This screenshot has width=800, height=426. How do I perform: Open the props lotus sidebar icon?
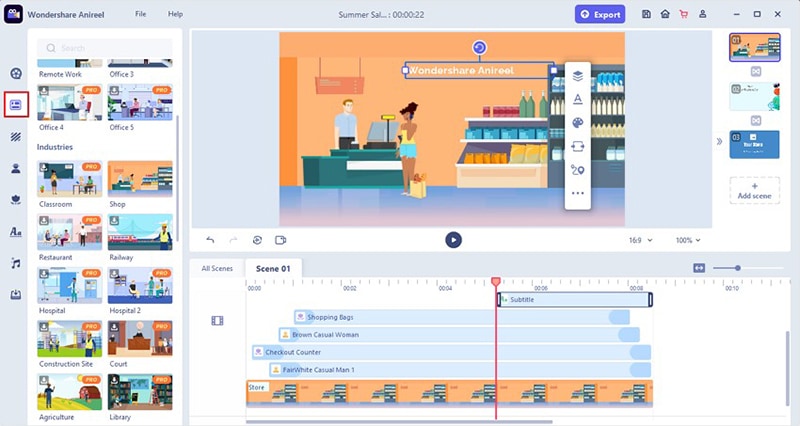click(x=16, y=200)
